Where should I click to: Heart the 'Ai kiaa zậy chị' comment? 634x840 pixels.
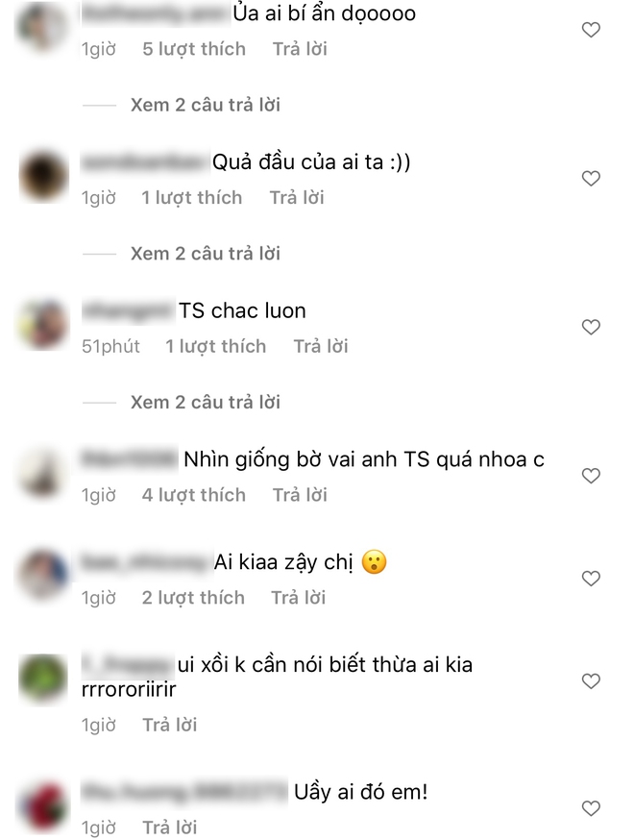[591, 578]
